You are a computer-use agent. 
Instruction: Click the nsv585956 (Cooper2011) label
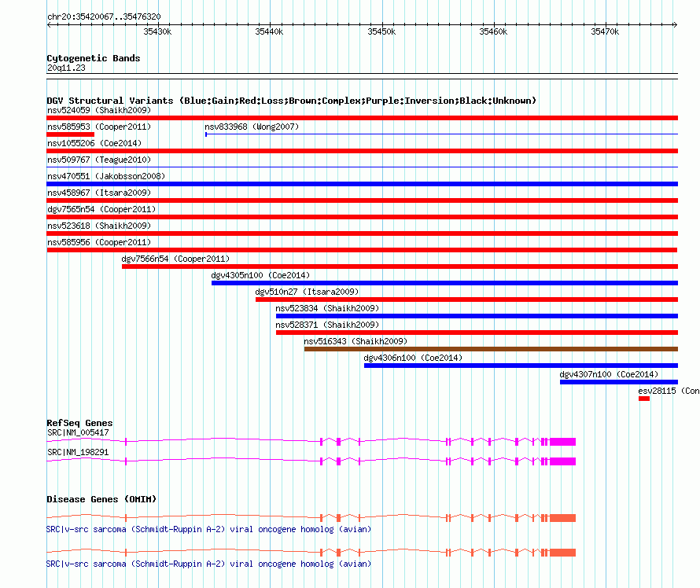point(99,242)
